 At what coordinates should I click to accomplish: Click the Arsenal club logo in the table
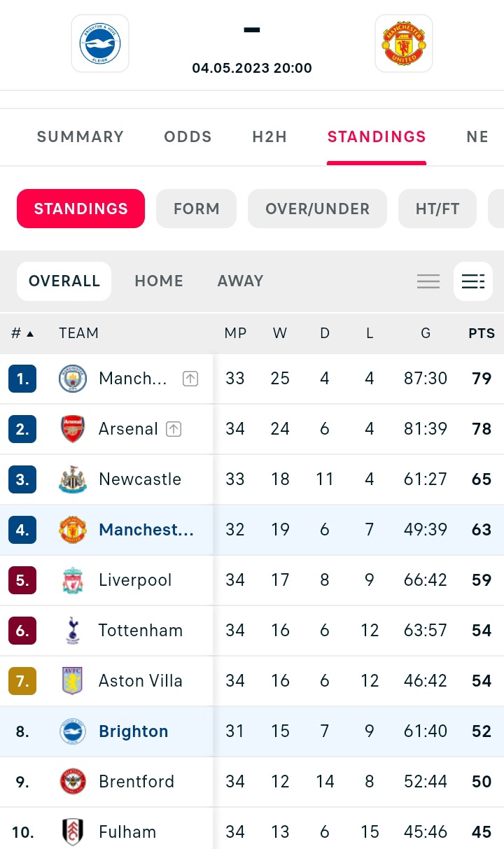point(73,429)
